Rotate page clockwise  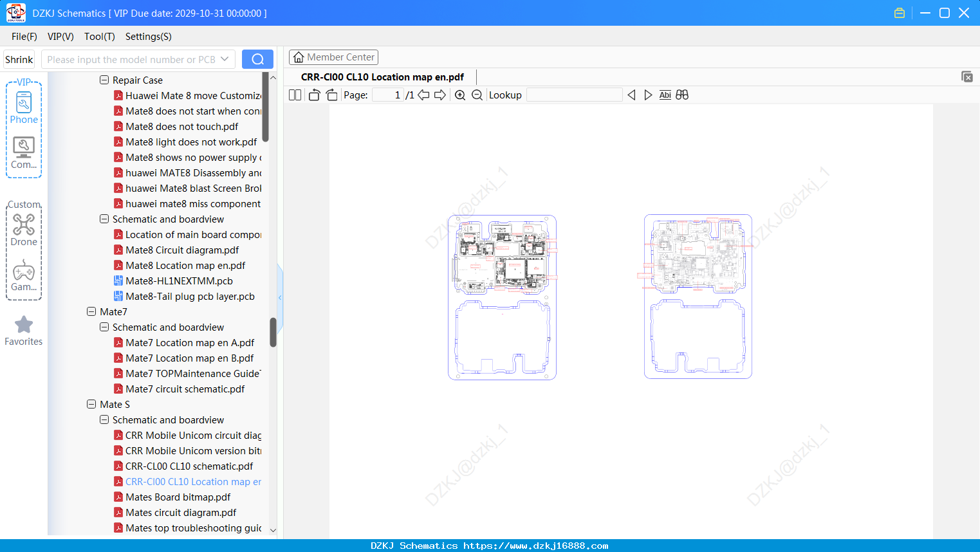click(331, 95)
